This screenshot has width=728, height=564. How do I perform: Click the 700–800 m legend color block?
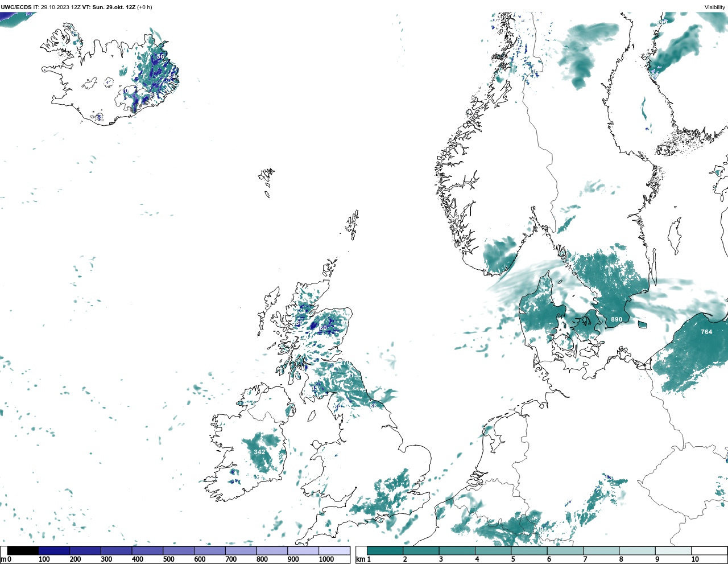tap(241, 550)
